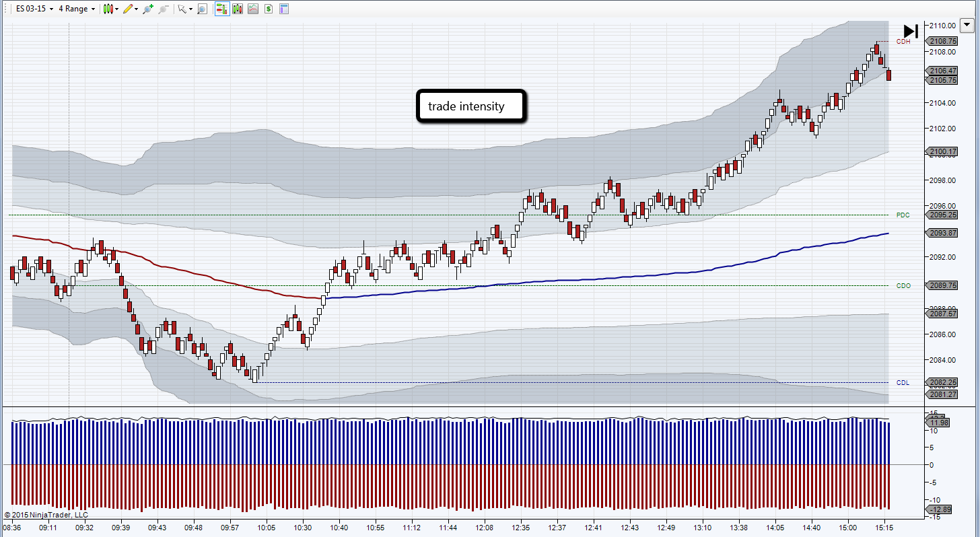980x537 pixels.
Task: Click the 2102.00 price axis label
Action: [943, 129]
